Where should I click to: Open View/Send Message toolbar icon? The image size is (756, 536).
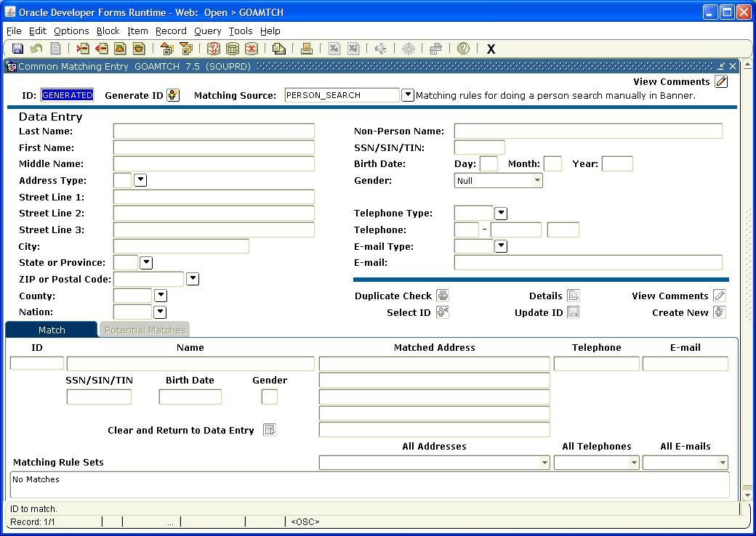(x=278, y=49)
